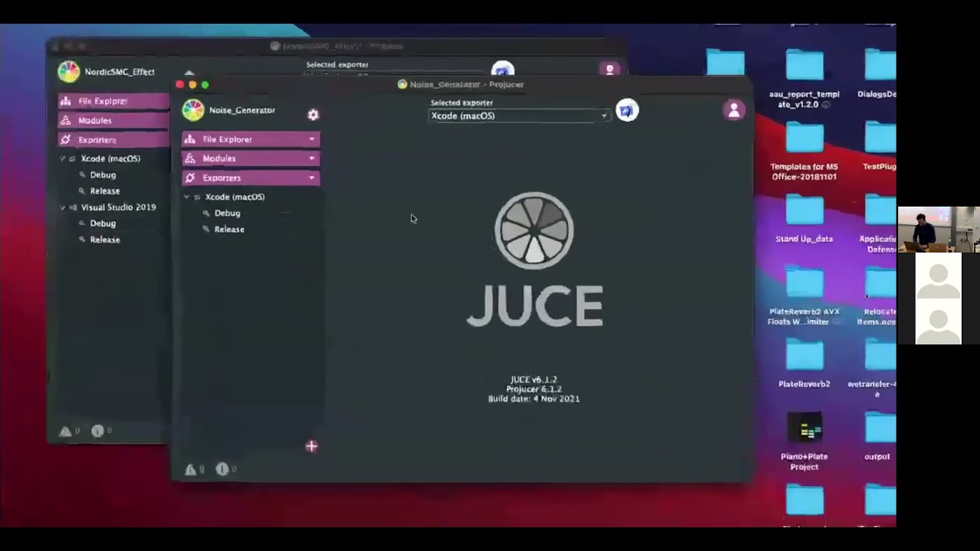980x551 pixels.
Task: Select Visual Studio 2019 exporter in NordicSMC_Effect
Action: click(x=118, y=207)
